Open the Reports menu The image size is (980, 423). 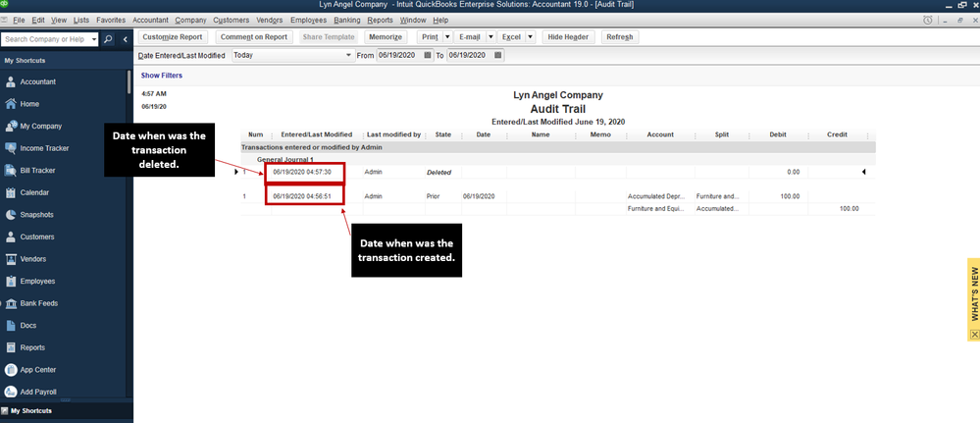pyautogui.click(x=380, y=21)
